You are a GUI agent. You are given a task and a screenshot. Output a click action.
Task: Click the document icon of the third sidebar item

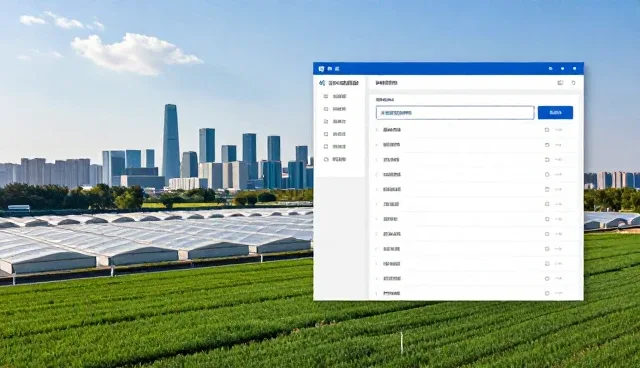click(x=326, y=122)
